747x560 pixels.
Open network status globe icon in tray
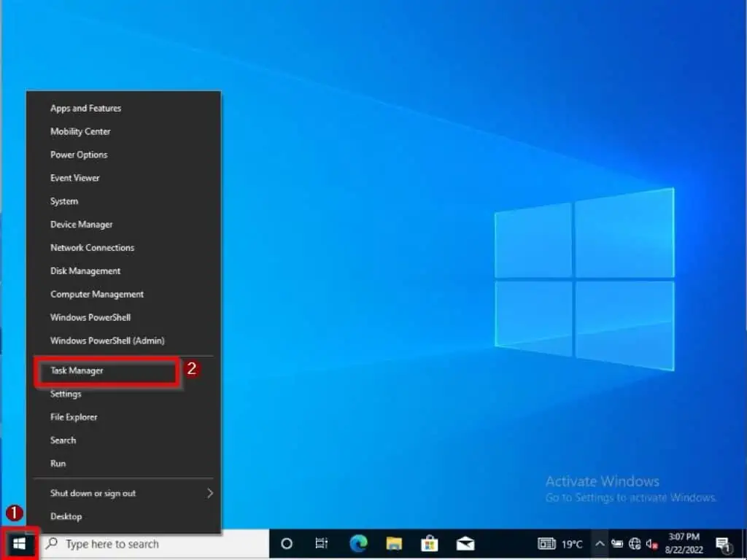coord(635,543)
